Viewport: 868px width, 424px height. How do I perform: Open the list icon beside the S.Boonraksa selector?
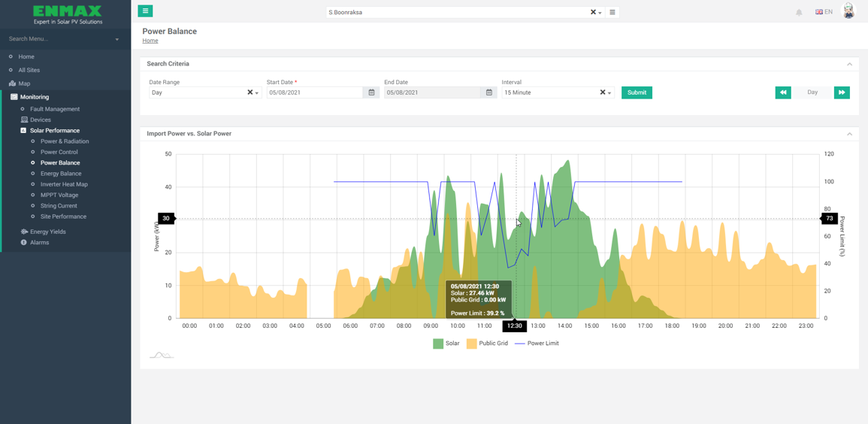(612, 11)
